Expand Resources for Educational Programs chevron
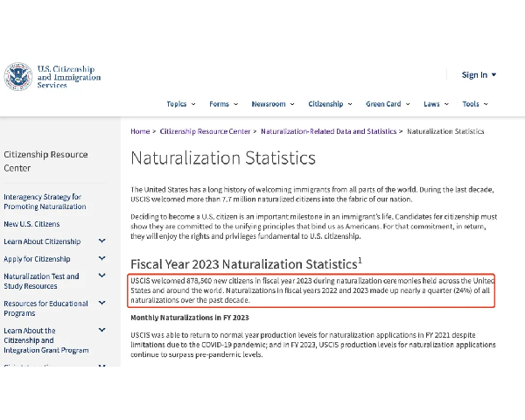The height and width of the screenshot is (420, 525). 102,303
